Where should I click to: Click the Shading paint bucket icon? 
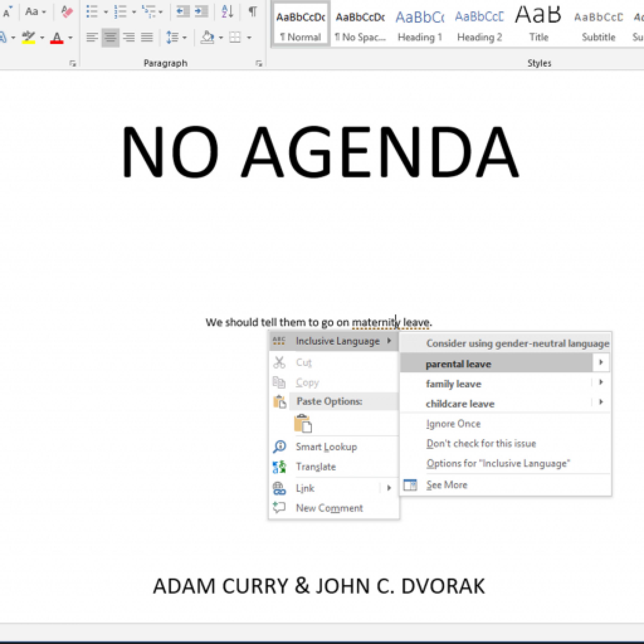[x=207, y=37]
